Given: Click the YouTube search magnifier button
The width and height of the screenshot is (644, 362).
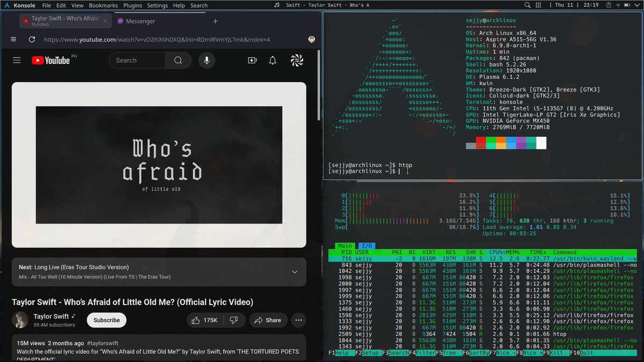Looking at the screenshot, I should (178, 61).
